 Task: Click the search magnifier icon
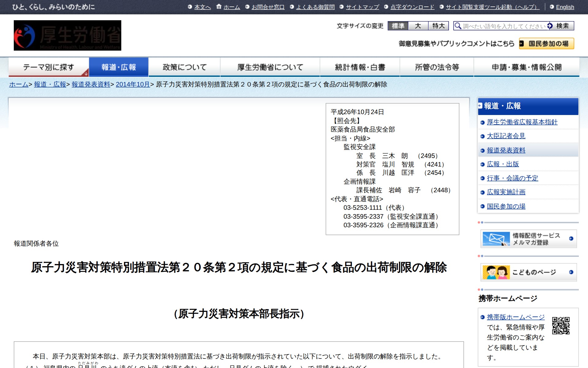[x=458, y=26]
